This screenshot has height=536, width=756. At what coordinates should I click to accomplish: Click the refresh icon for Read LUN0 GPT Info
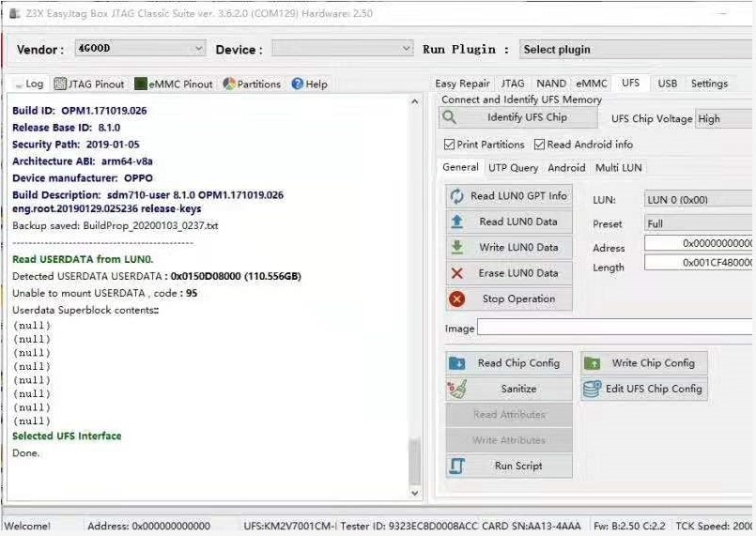tap(456, 195)
